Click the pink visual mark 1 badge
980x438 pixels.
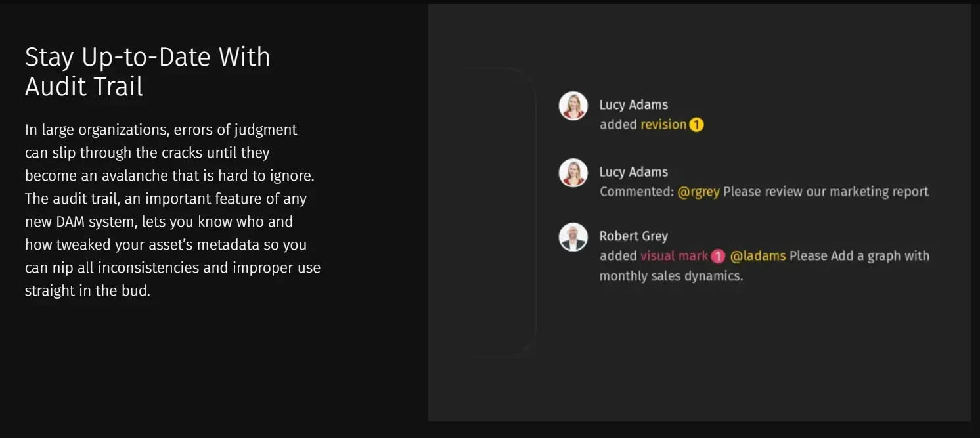pos(718,256)
